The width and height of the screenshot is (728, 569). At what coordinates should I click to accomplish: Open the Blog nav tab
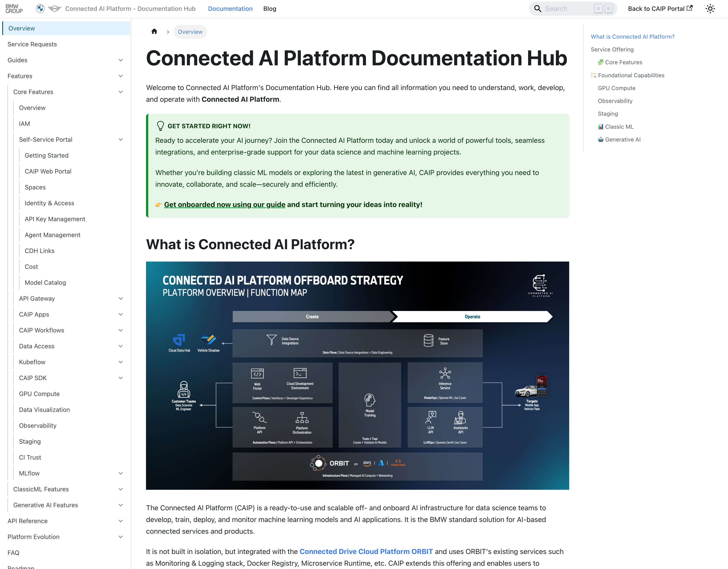270,9
